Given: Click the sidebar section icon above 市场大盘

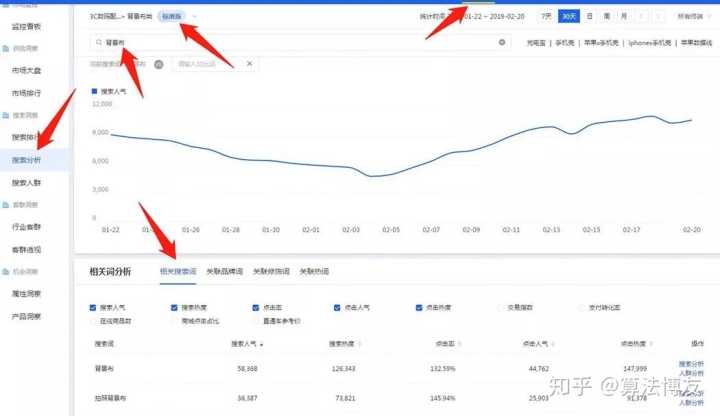Looking at the screenshot, I should tap(6, 48).
